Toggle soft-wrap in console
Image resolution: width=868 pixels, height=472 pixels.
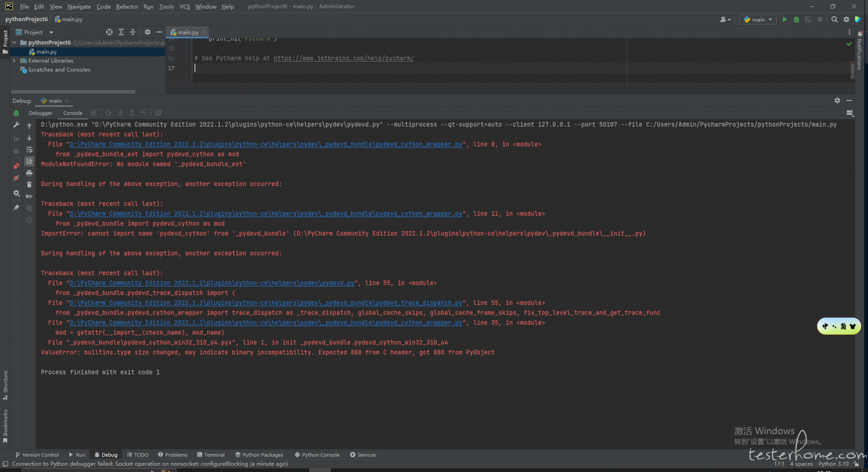click(x=29, y=149)
